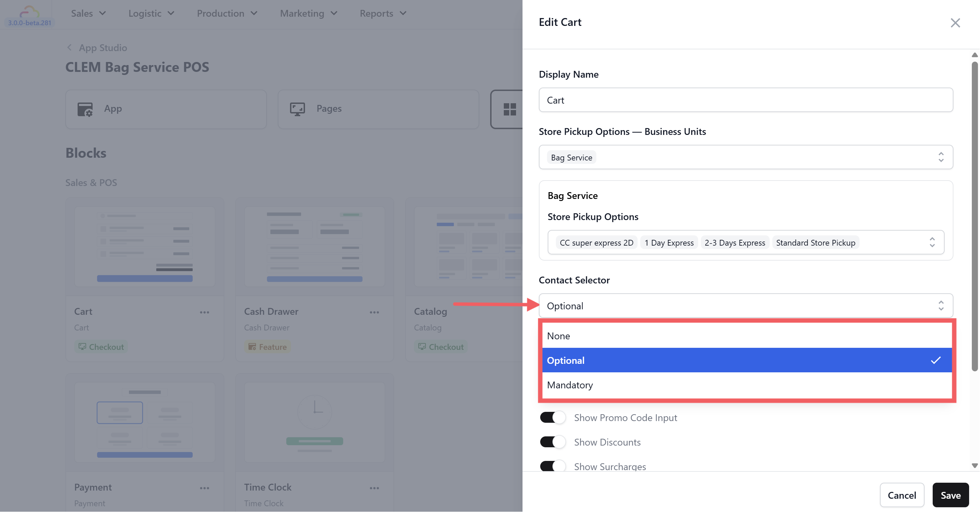Click the Cancel button
980x512 pixels.
pos(901,495)
